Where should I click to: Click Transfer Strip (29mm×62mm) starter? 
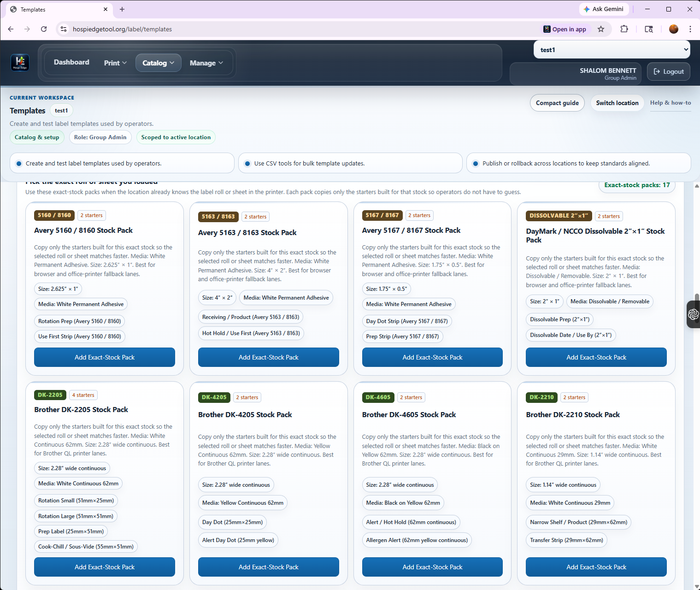(x=566, y=540)
